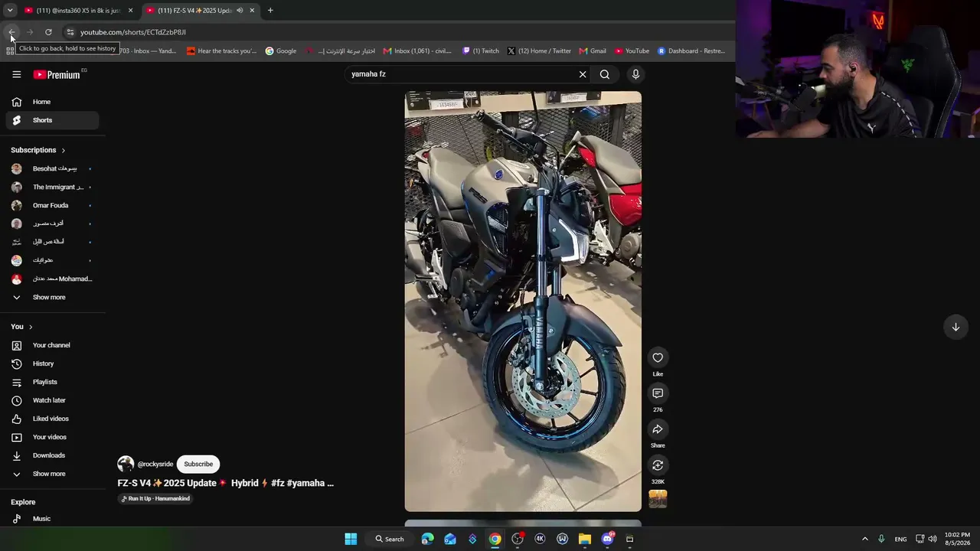Open the Dashboard - Restre bookmark
This screenshot has height=551, width=980.
click(691, 51)
